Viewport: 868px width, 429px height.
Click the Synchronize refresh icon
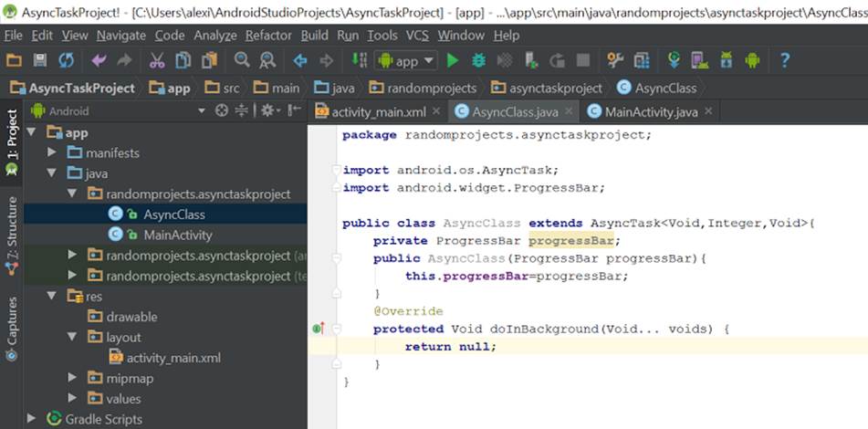click(x=66, y=60)
